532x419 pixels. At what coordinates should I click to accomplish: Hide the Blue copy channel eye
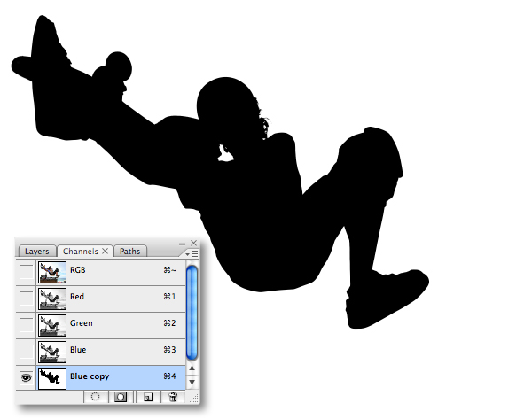pyautogui.click(x=26, y=377)
